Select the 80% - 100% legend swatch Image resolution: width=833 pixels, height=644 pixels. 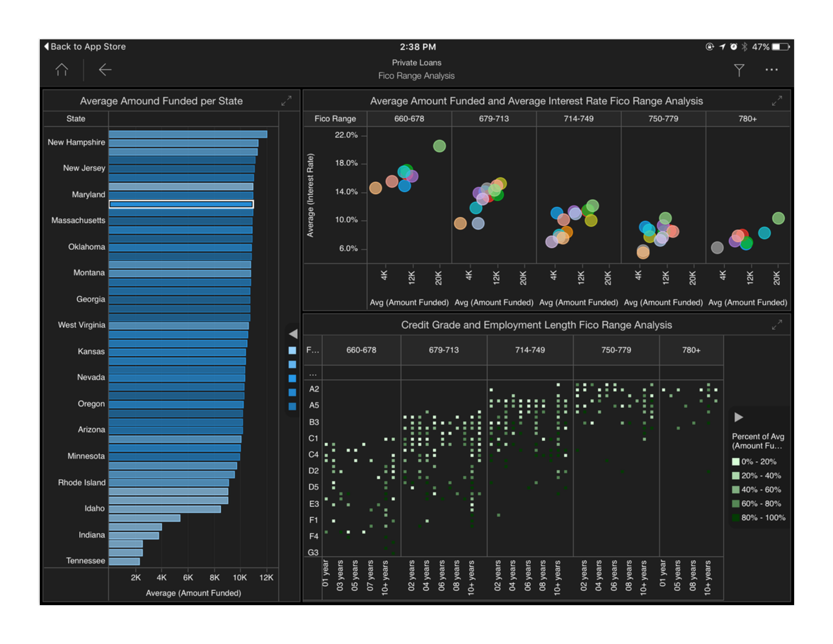(x=736, y=518)
